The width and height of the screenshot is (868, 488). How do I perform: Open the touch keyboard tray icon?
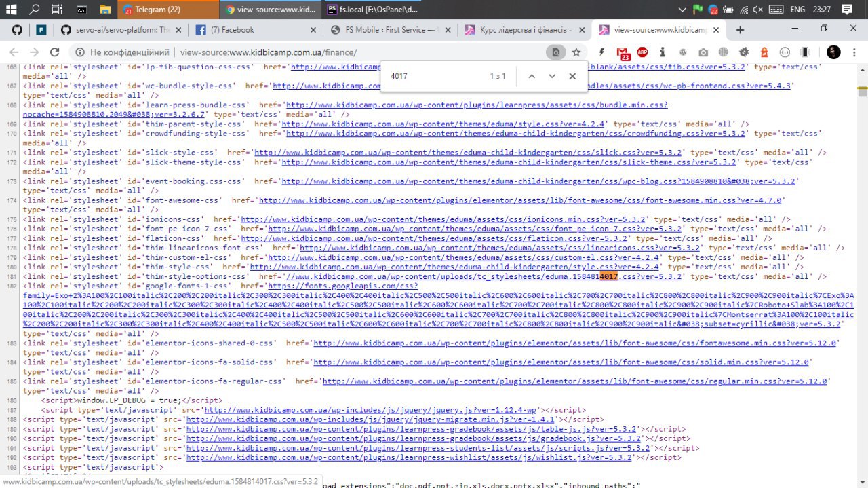[x=776, y=10]
